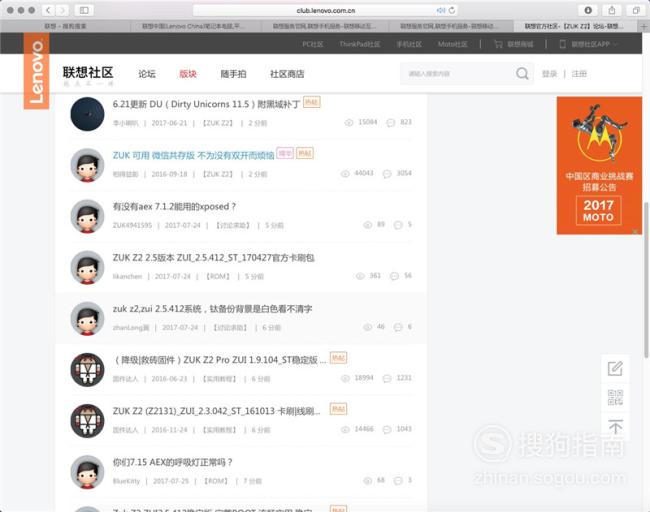Show the Safari sidebar
The height and width of the screenshot is (512, 650).
click(84, 10)
